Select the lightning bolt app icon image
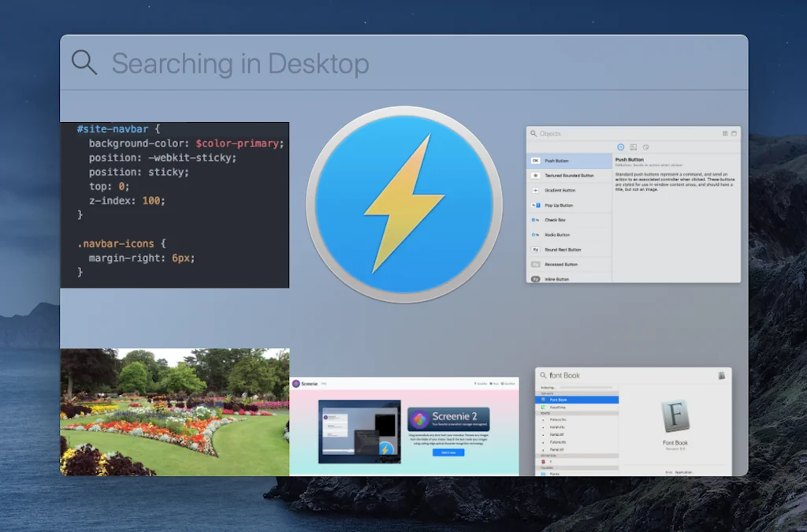The image size is (807, 532). (404, 204)
